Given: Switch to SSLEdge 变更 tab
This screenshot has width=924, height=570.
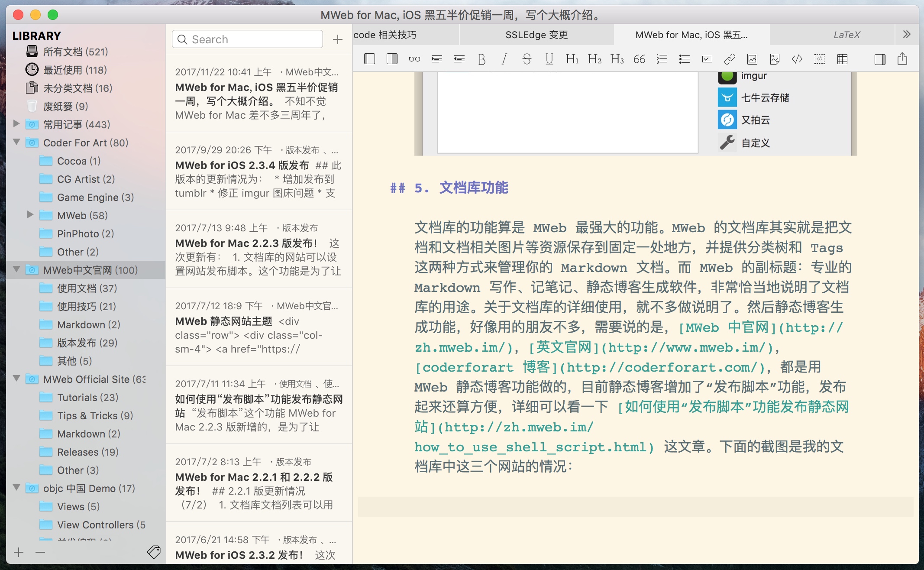Looking at the screenshot, I should (536, 35).
